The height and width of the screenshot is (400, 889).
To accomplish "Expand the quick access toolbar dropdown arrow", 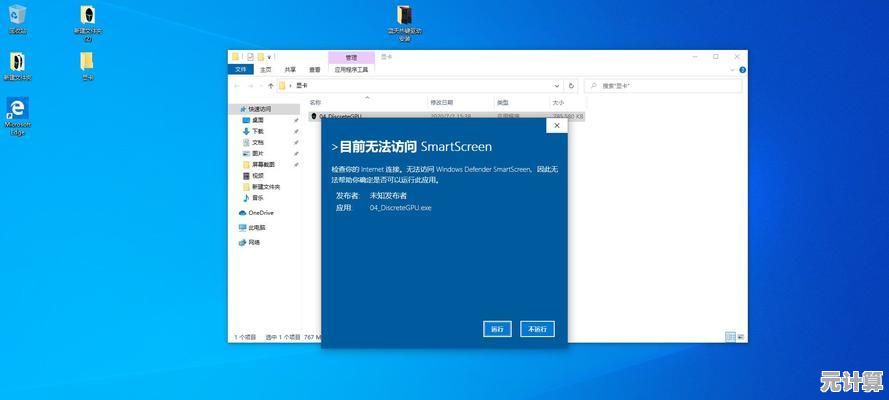I will (270, 57).
